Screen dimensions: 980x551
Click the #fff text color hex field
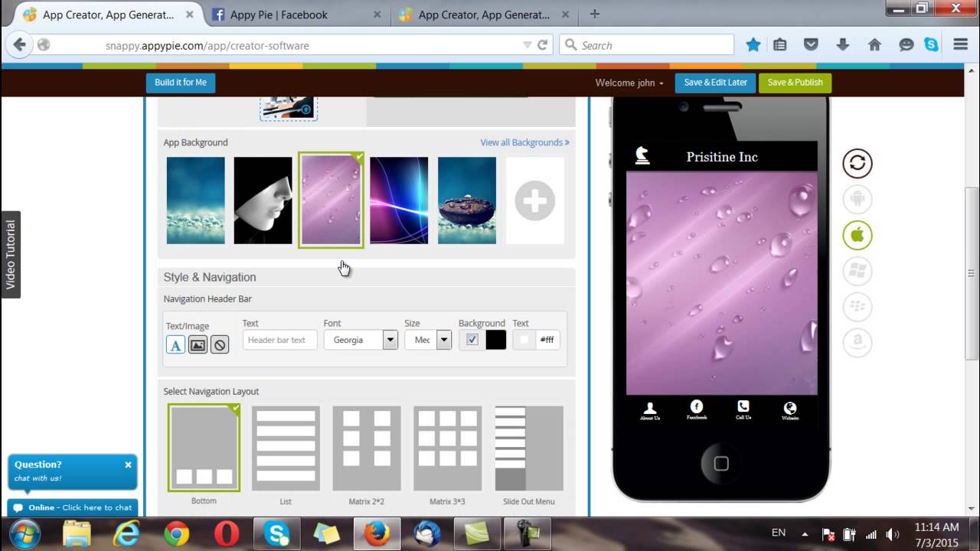(547, 340)
